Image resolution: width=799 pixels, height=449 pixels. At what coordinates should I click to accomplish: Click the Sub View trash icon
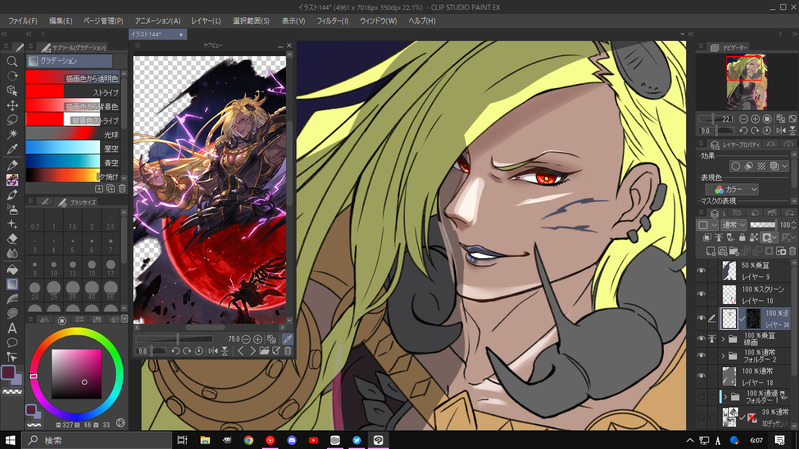[288, 351]
